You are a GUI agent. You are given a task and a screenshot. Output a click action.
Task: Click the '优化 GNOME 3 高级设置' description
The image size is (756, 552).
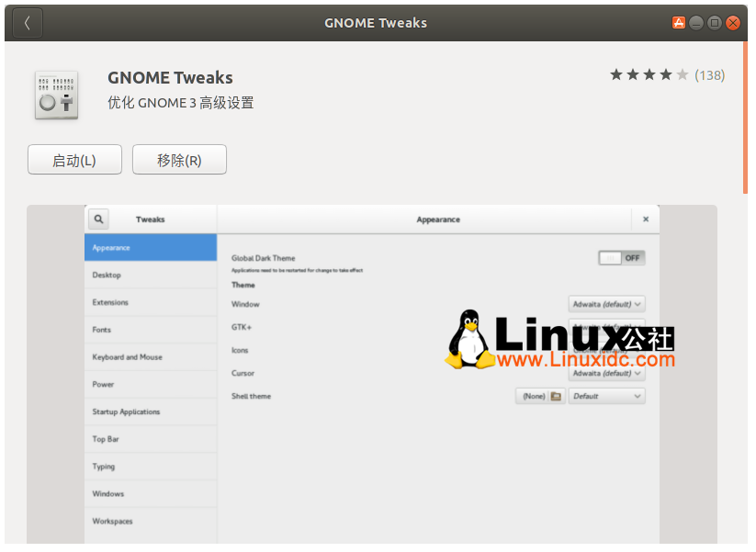pyautogui.click(x=181, y=103)
